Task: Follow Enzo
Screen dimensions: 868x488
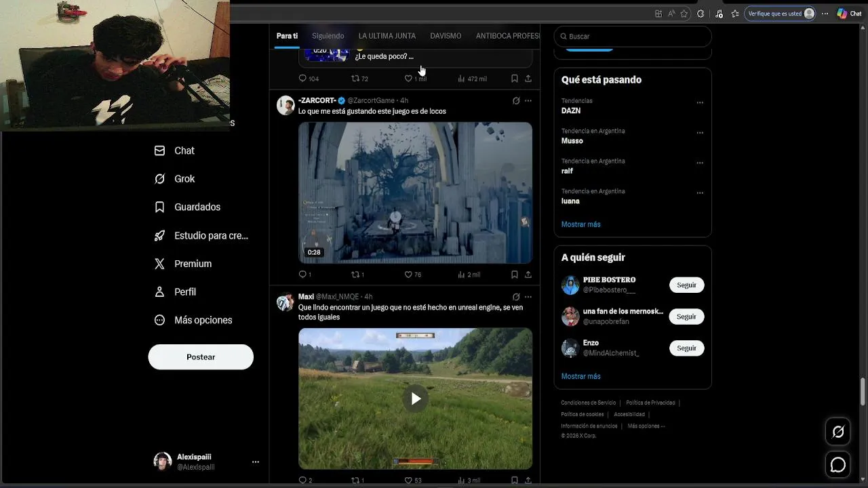Action: tap(687, 348)
